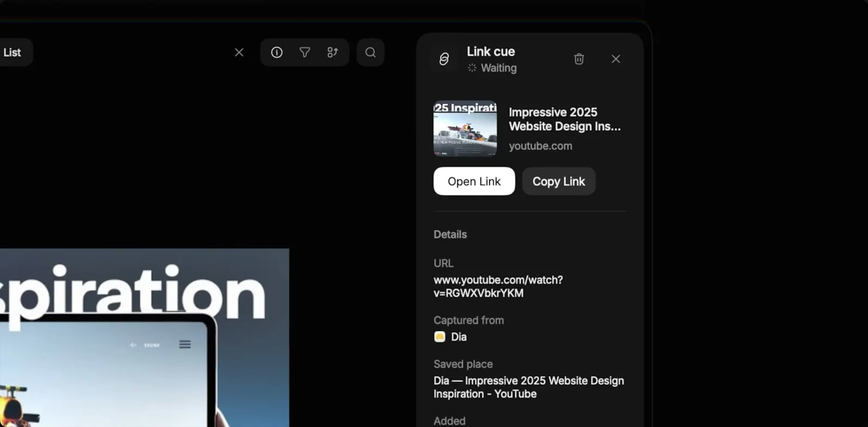This screenshot has height=427, width=868.
Task: Click the X icon next to toolbar
Action: click(x=239, y=52)
